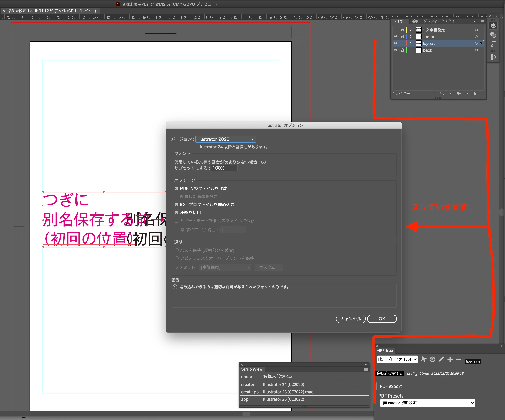
Task: Unlock the tombo layer via its lock icon
Action: tap(402, 37)
